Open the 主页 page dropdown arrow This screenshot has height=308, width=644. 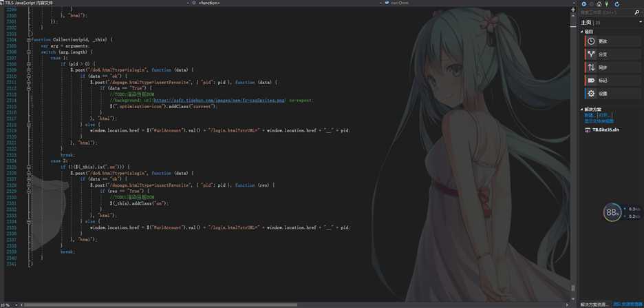point(641,22)
